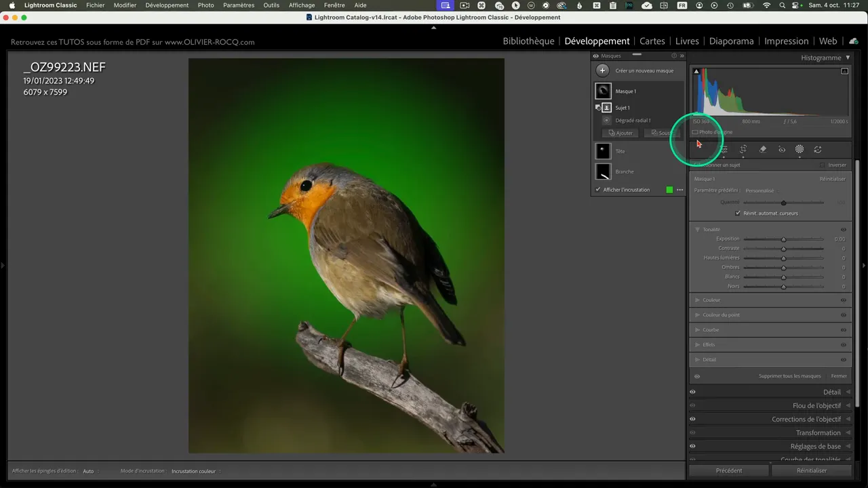Viewport: 868px width, 488px height.
Task: Select the Red Eye correction tool
Action: click(782, 150)
